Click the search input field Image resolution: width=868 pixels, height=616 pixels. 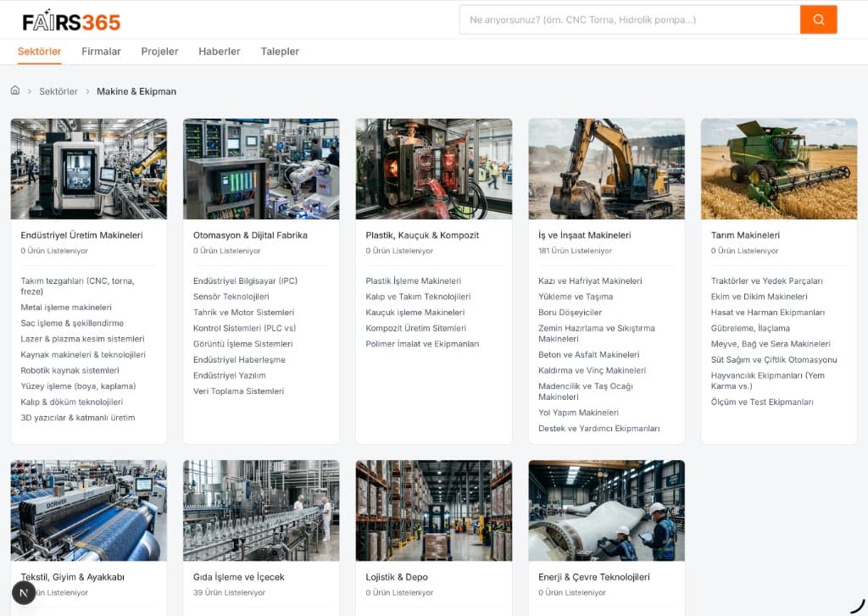pos(629,19)
